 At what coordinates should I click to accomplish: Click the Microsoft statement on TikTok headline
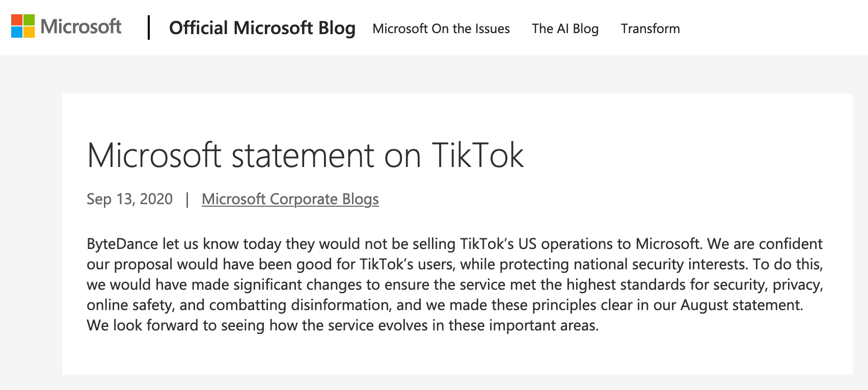coord(306,155)
